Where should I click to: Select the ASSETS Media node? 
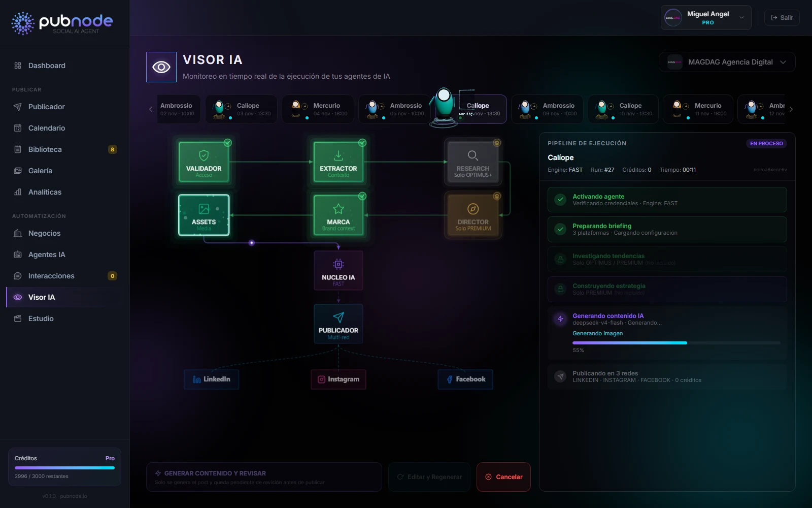[204, 215]
